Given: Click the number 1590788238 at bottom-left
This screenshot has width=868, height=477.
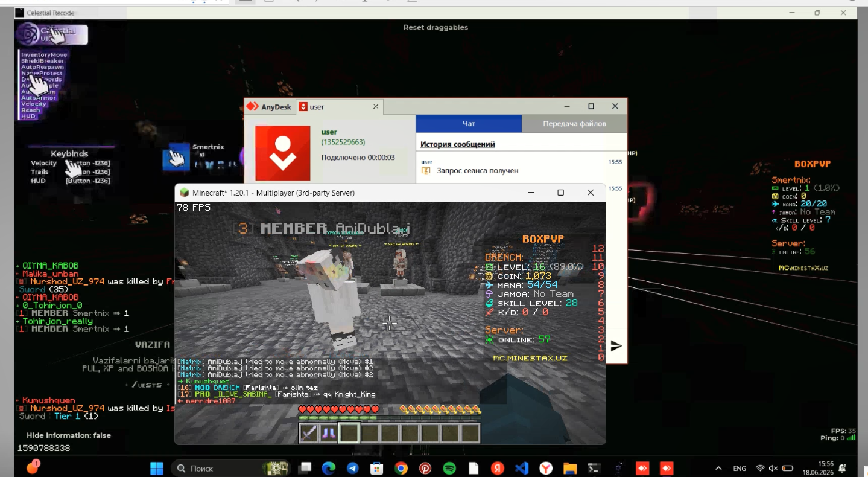Looking at the screenshot, I should pyautogui.click(x=43, y=448).
